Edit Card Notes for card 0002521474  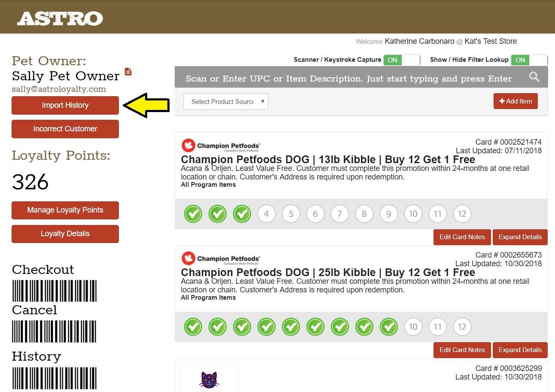click(462, 237)
